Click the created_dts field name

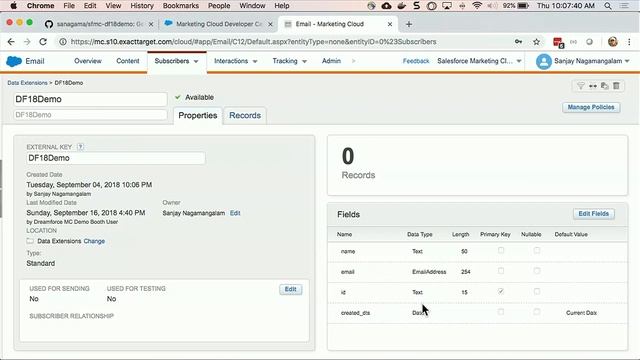355,313
